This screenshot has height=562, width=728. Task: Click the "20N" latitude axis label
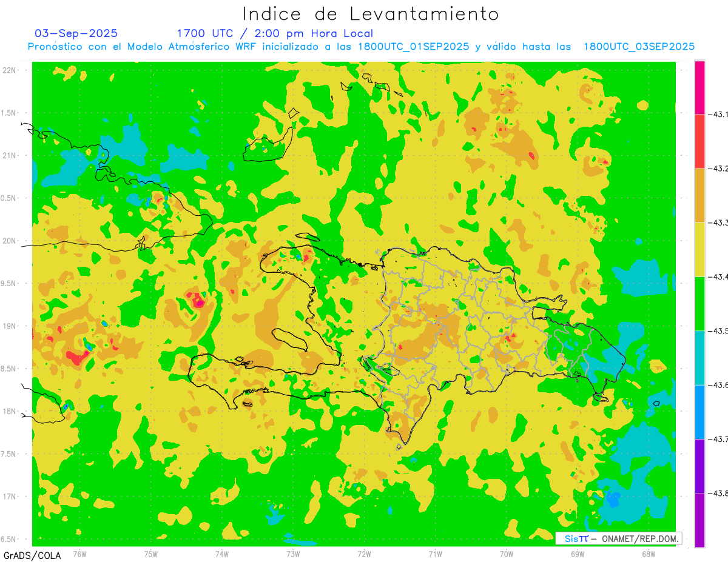[9, 241]
